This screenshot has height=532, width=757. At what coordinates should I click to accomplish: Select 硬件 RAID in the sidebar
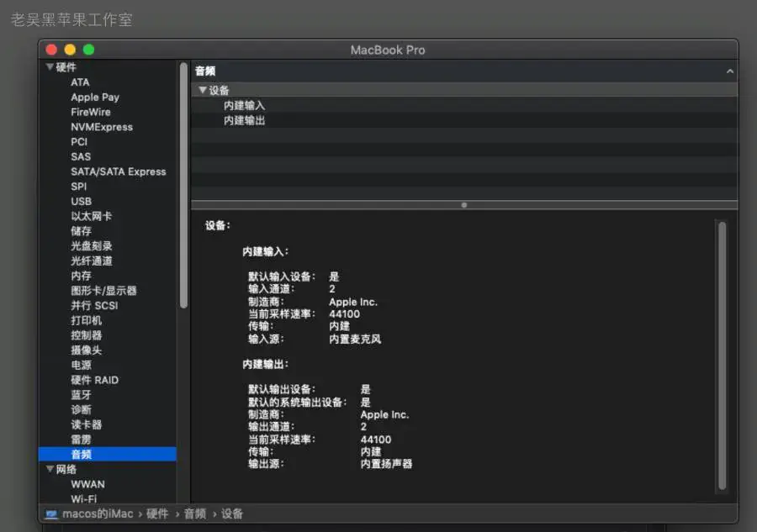coord(94,380)
